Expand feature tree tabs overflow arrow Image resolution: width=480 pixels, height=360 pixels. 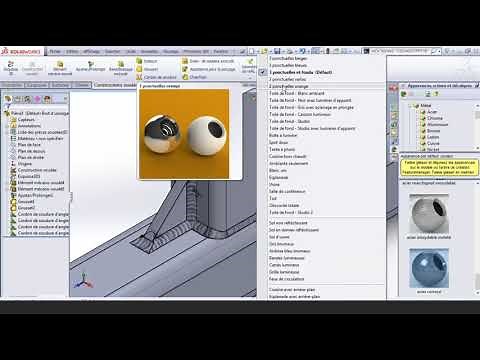click(65, 99)
